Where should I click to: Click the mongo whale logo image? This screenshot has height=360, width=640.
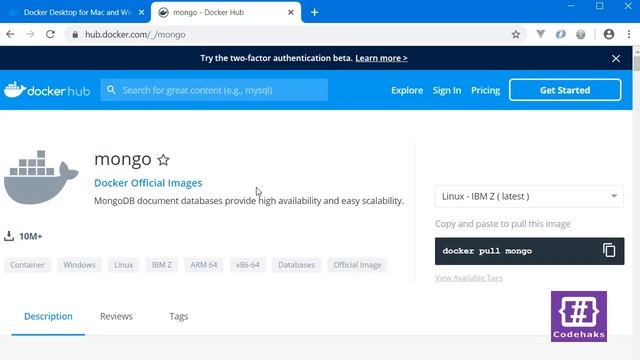click(41, 177)
